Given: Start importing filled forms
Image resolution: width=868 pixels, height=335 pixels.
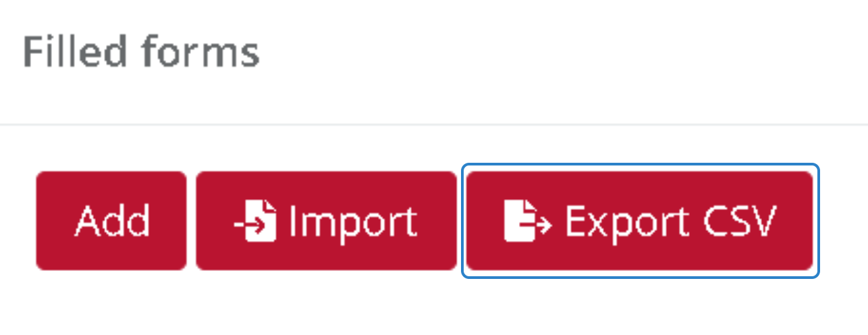Looking at the screenshot, I should (x=327, y=221).
